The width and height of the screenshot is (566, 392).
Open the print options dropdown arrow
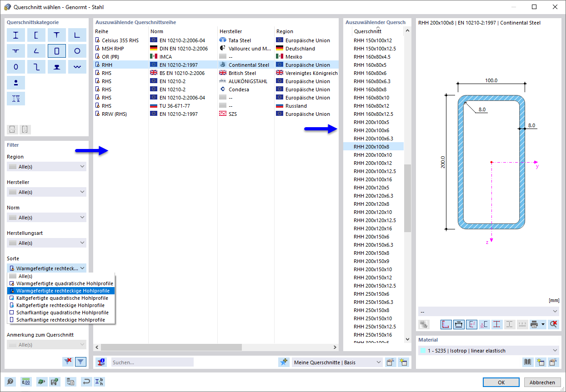[543, 324]
